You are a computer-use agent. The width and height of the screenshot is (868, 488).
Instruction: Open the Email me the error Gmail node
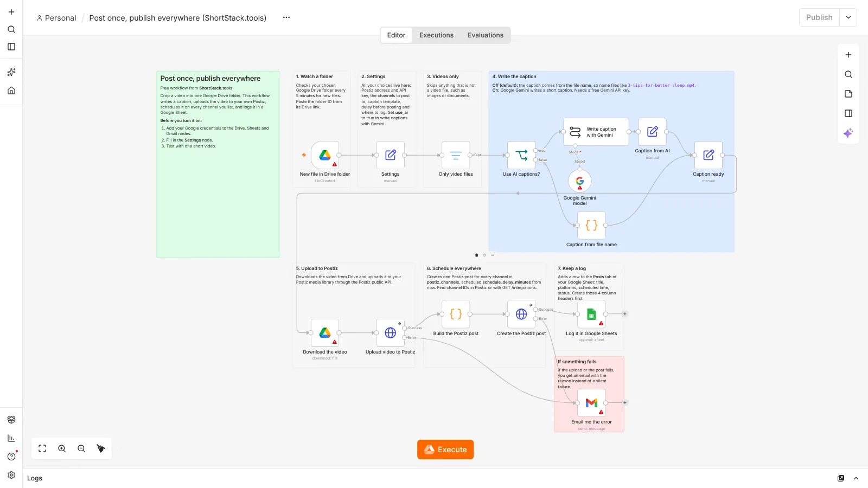[x=591, y=403]
